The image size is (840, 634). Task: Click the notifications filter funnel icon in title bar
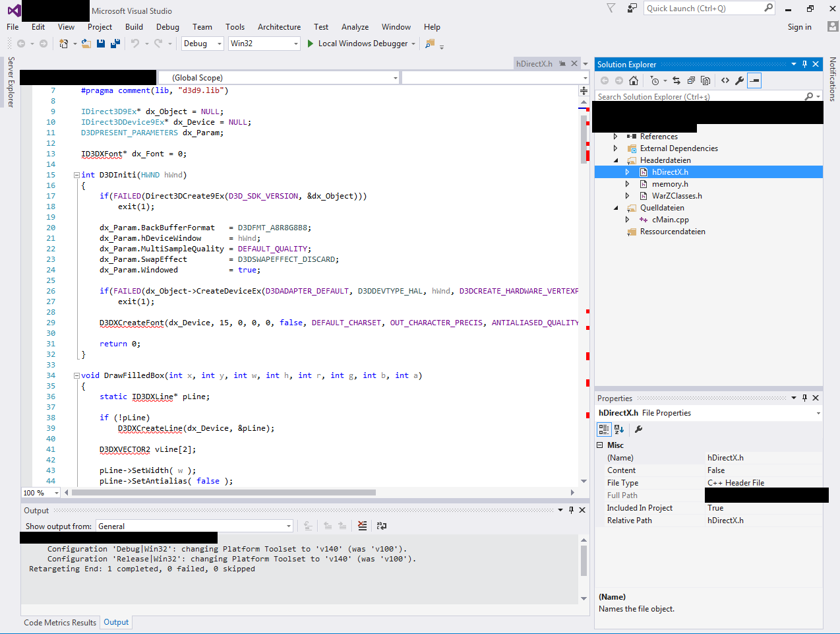pyautogui.click(x=611, y=8)
